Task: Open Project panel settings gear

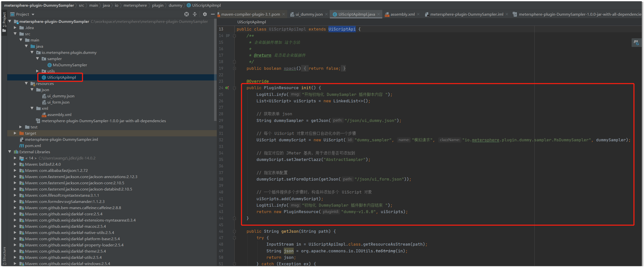Action: pyautogui.click(x=205, y=14)
